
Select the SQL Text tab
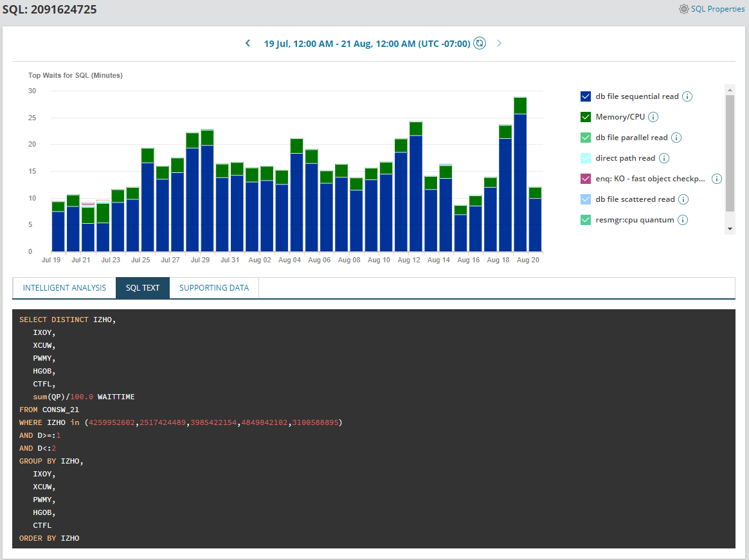[142, 287]
